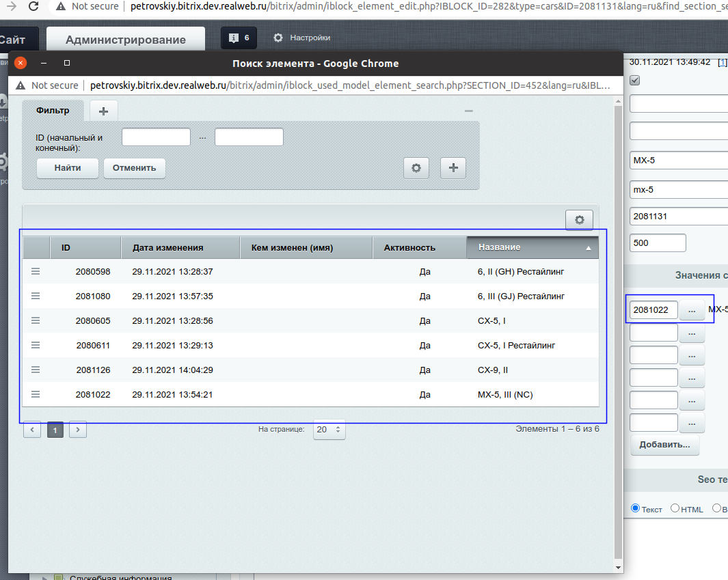
Task: Collapse the filter panel with minus
Action: click(x=468, y=111)
